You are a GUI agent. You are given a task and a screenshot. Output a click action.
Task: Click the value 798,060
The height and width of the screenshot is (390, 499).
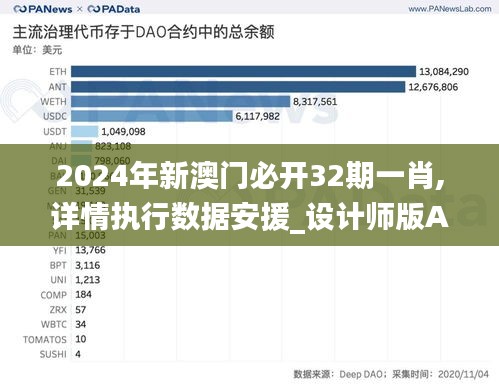pyautogui.click(x=112, y=161)
